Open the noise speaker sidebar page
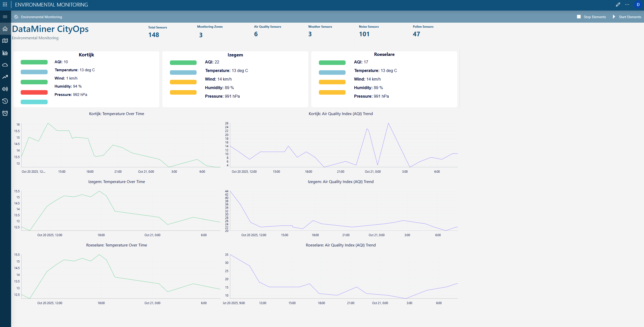Image resolution: width=644 pixels, height=327 pixels. pos(5,89)
